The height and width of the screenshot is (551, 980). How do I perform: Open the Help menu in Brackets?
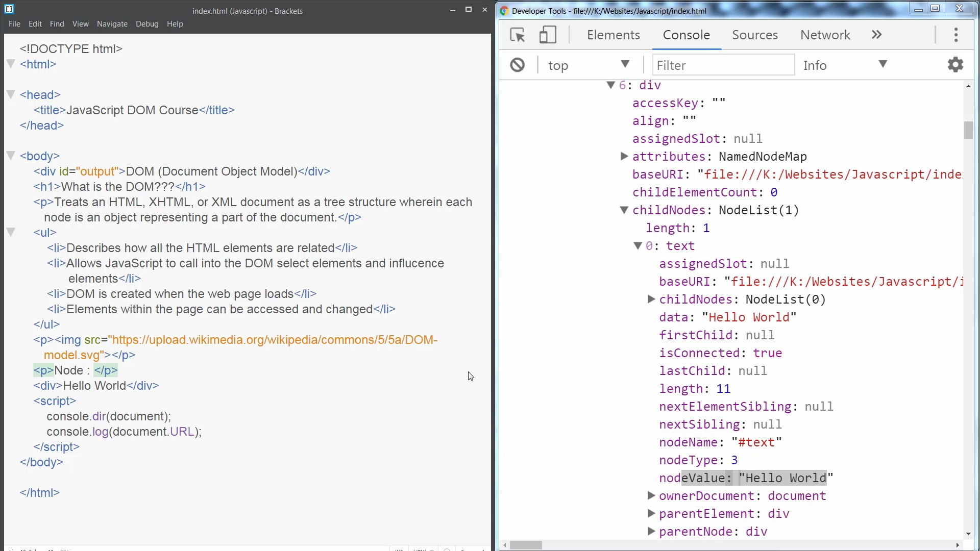pos(175,24)
